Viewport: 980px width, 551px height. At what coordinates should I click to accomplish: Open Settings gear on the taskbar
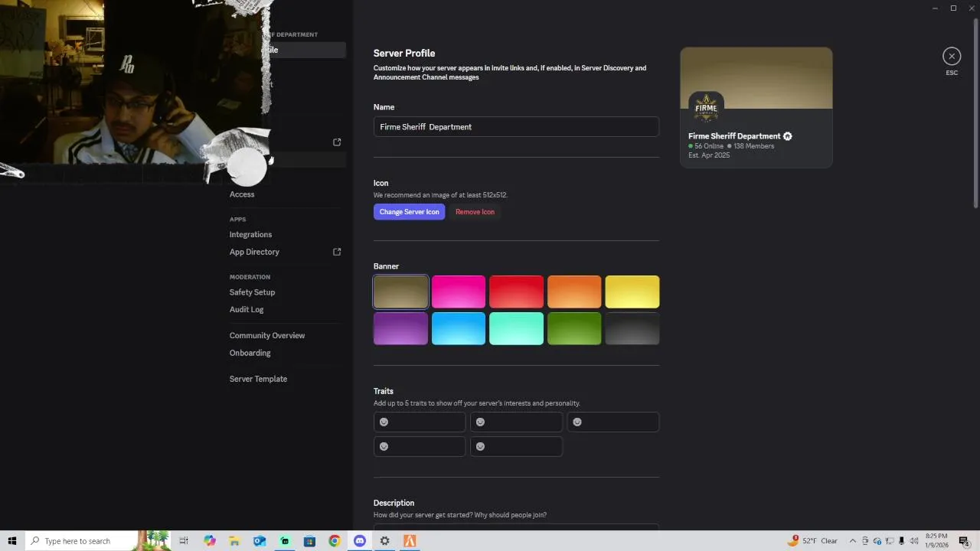tap(385, 541)
